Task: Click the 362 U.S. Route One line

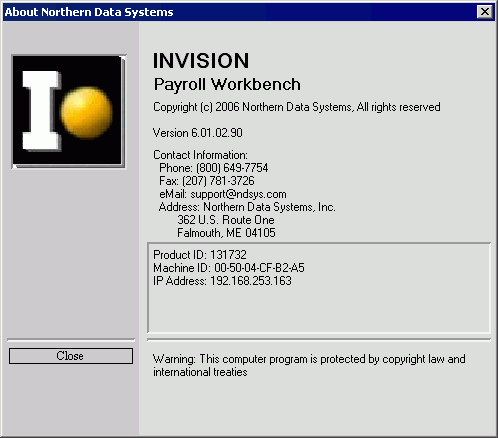Action: coord(226,220)
